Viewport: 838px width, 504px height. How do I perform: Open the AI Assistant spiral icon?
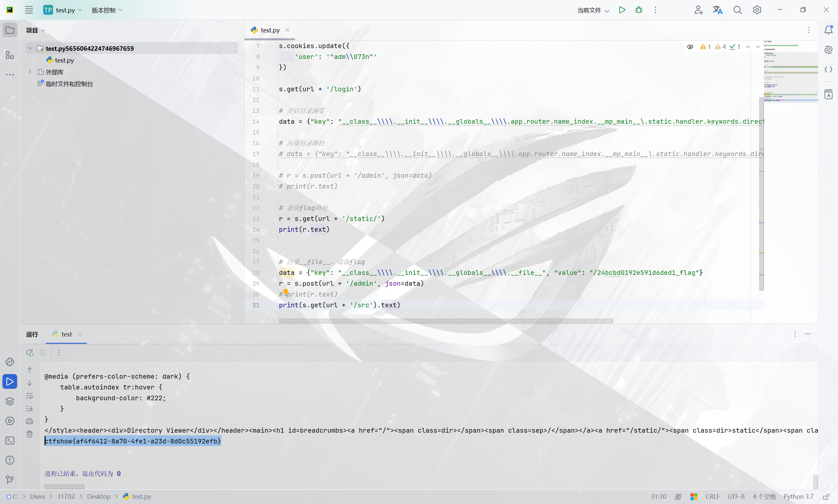pos(828,50)
